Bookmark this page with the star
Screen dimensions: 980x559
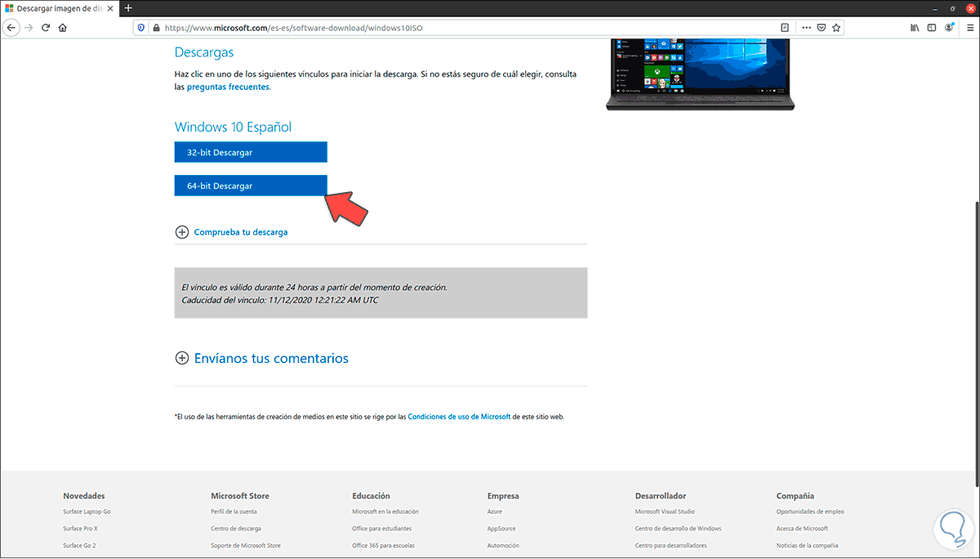(x=835, y=27)
